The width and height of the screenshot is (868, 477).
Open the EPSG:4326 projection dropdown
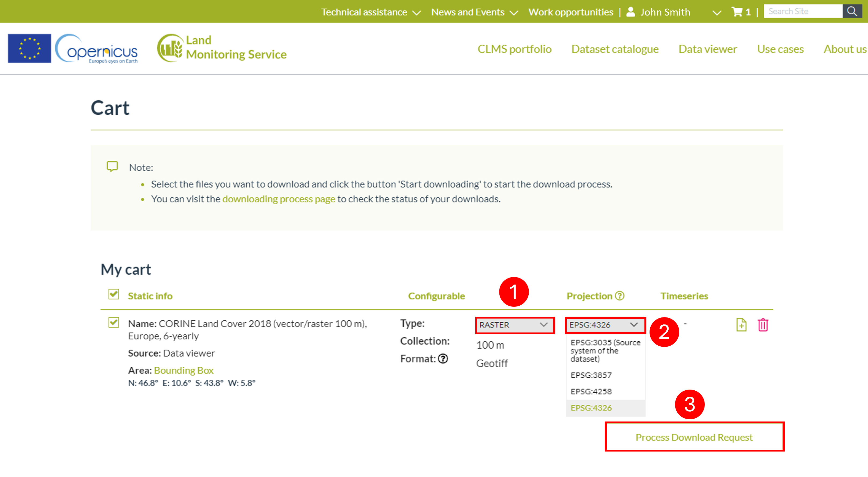[605, 325]
